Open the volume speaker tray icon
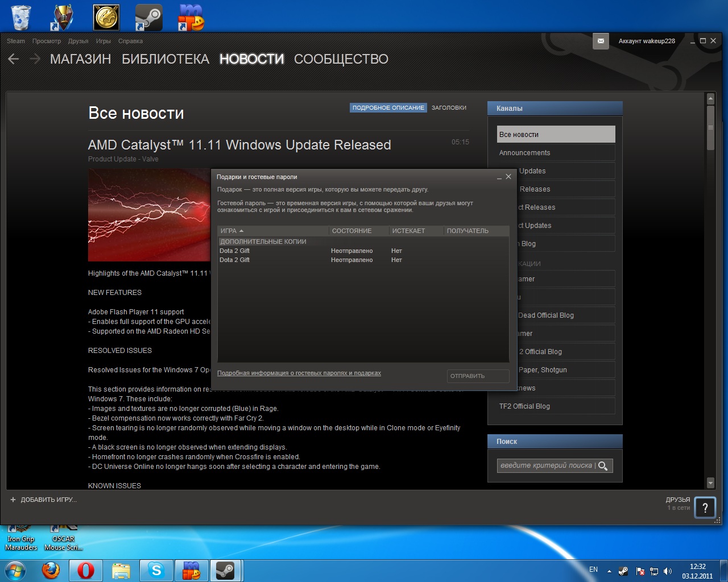728x582 pixels. (668, 571)
